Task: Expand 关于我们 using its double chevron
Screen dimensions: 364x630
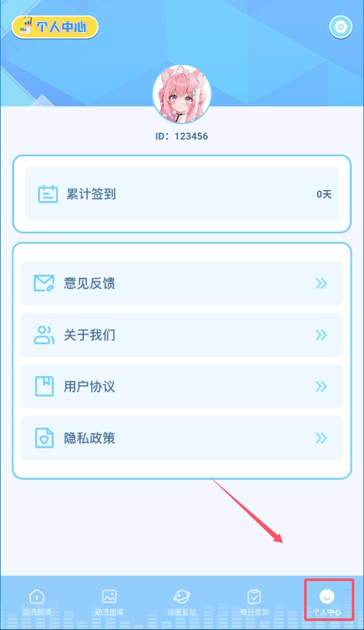Action: [321, 335]
